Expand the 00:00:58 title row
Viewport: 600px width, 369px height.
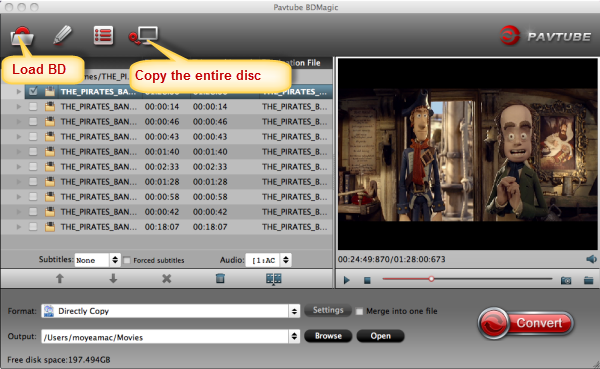(x=18, y=197)
